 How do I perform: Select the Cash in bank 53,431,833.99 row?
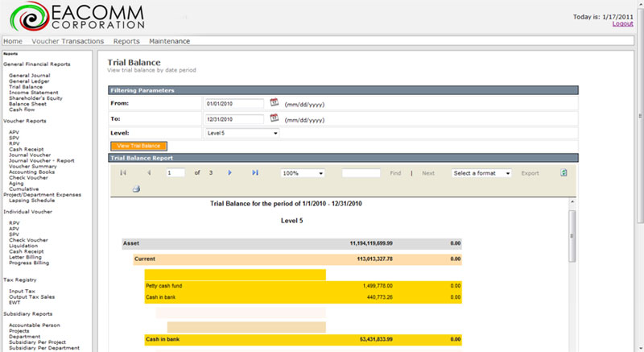coord(303,340)
